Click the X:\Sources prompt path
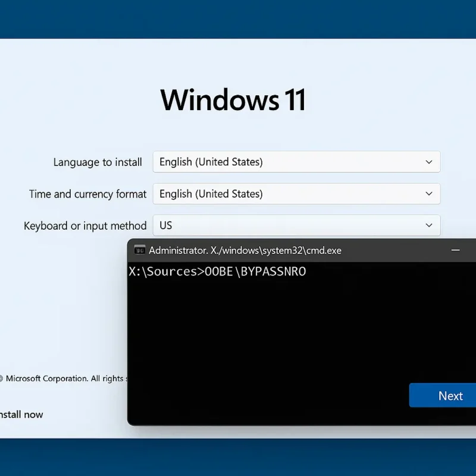 (x=164, y=272)
